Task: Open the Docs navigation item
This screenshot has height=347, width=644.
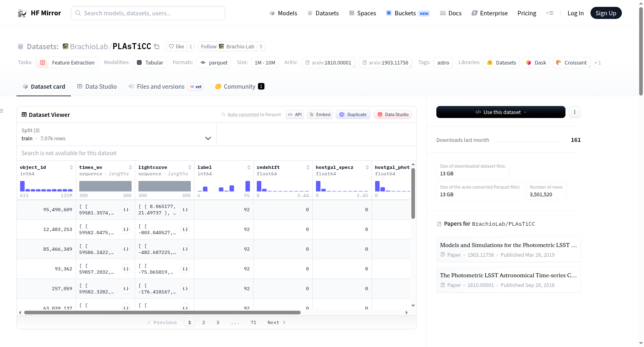Action: coord(451,13)
